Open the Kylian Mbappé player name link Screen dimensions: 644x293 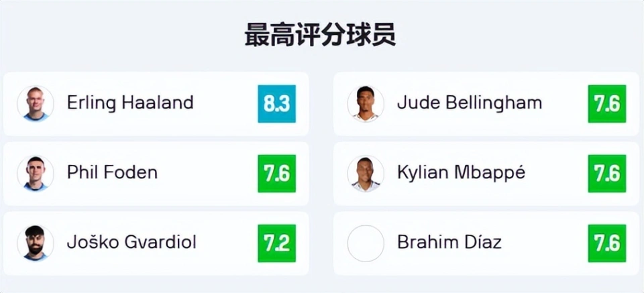click(x=461, y=173)
